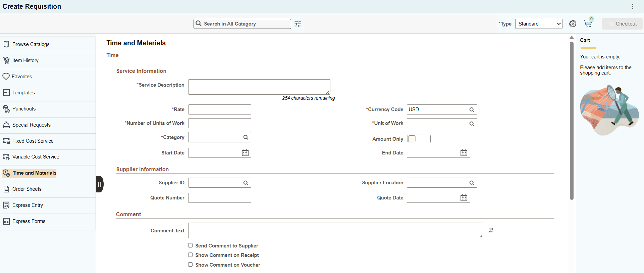
Task: Look up Supplier ID with magnifier
Action: click(x=246, y=183)
